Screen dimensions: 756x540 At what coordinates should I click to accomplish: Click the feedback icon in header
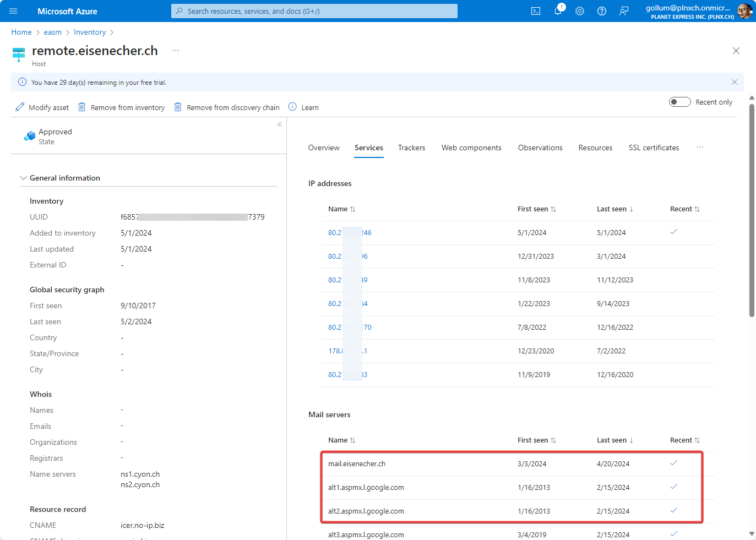pyautogui.click(x=624, y=11)
